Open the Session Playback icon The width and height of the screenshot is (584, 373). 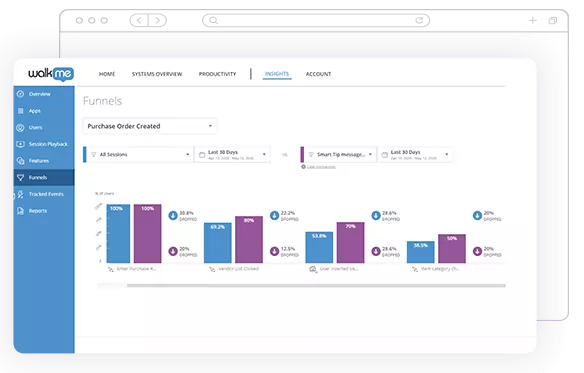click(20, 144)
